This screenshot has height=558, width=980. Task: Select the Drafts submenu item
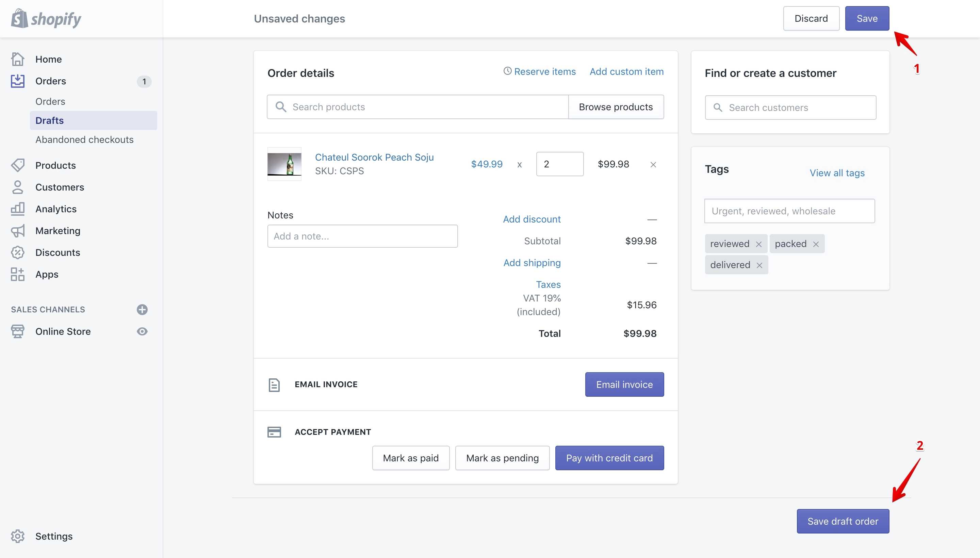click(93, 120)
